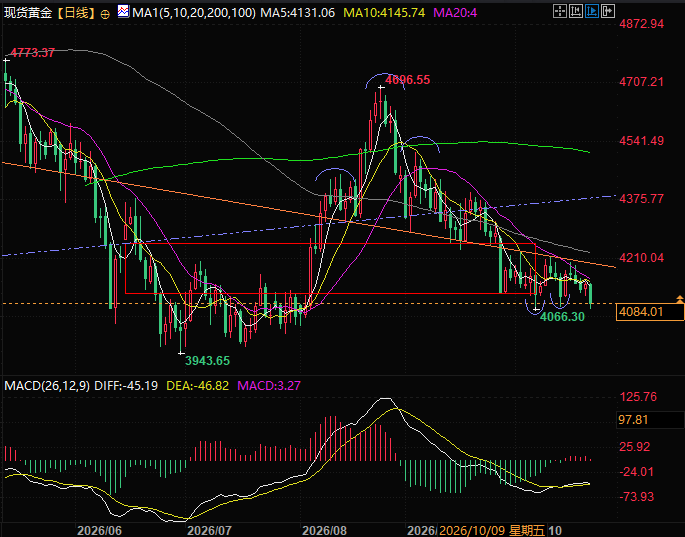685x537 pixels.
Task: Click the MACD:3.27 value
Action: tap(269, 385)
